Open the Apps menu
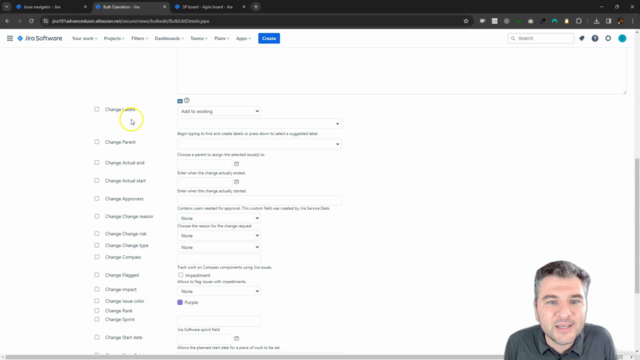 [x=243, y=38]
